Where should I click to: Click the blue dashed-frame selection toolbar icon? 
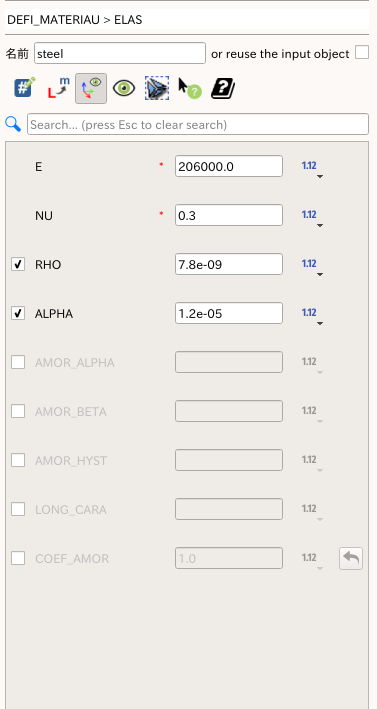click(x=157, y=88)
